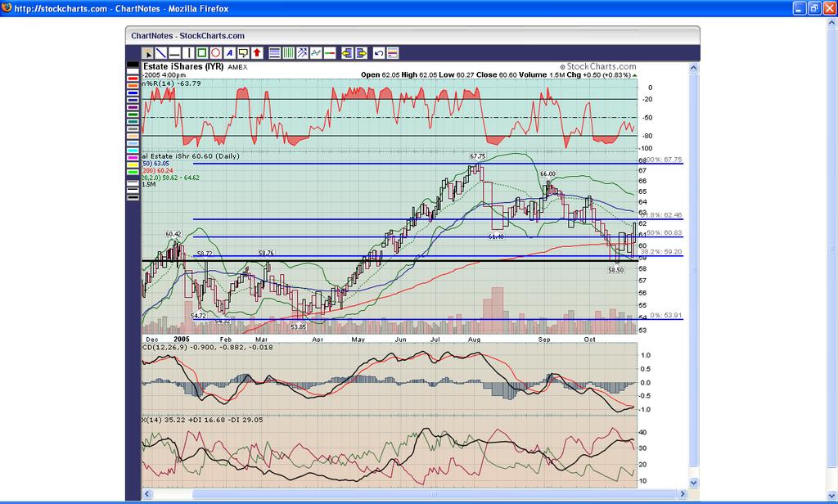
Task: Click the 54.72 January low label
Action: pyautogui.click(x=198, y=315)
